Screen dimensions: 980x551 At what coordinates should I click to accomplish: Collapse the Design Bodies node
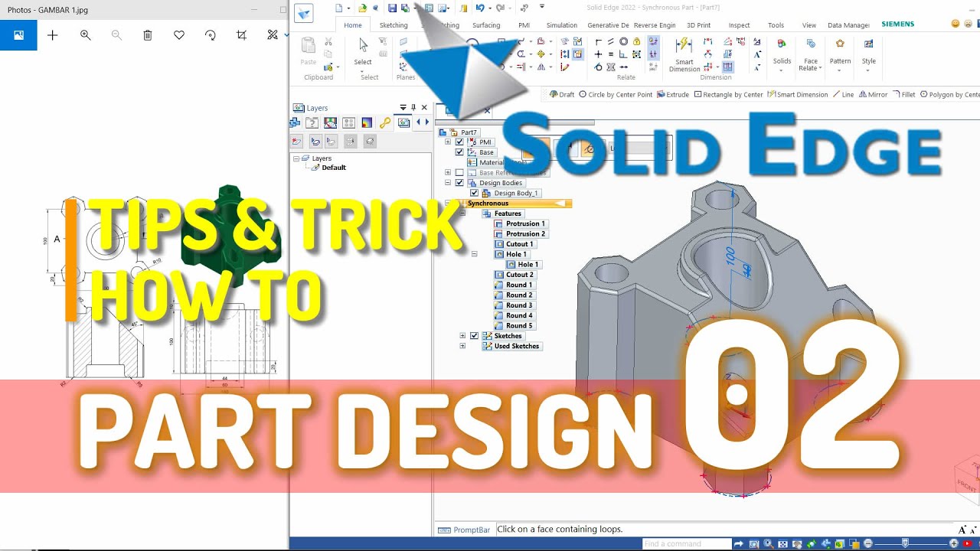click(448, 183)
